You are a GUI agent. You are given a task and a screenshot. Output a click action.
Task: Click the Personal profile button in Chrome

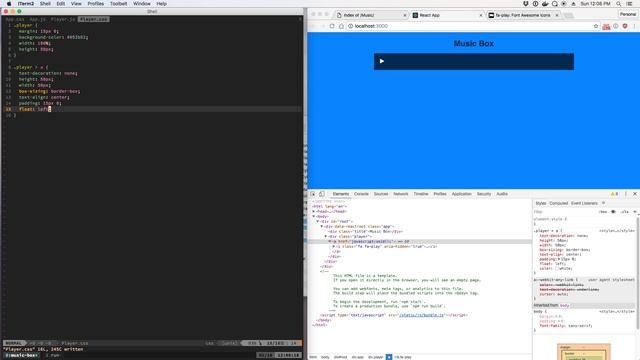[x=628, y=14]
